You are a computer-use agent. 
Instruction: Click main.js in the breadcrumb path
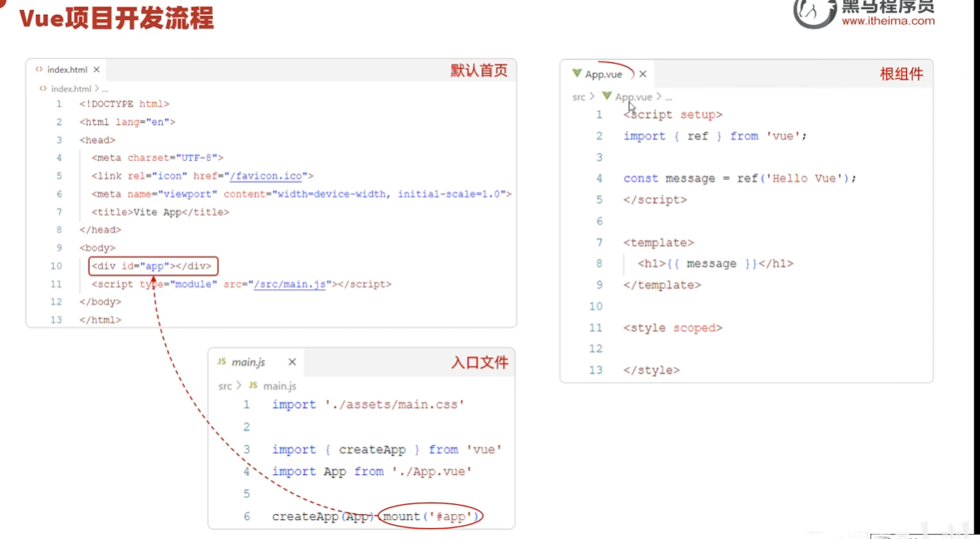280,386
